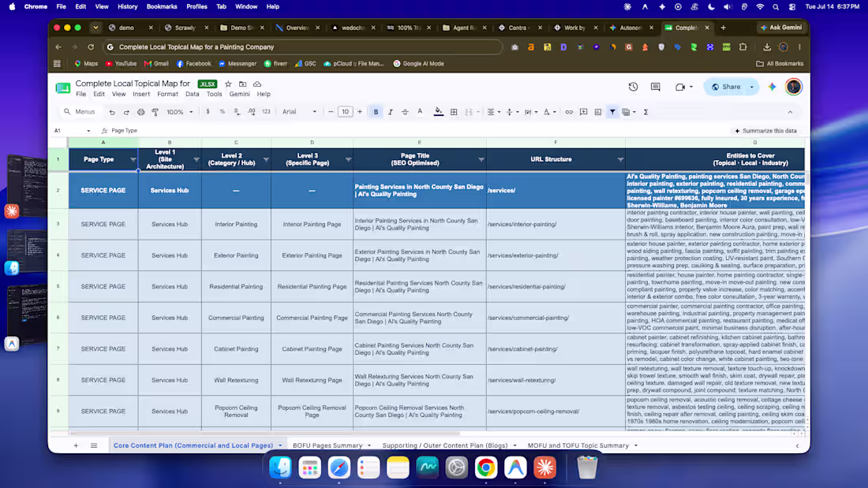Open filter dropdown on Page Type column
The image size is (868, 488).
tap(133, 159)
